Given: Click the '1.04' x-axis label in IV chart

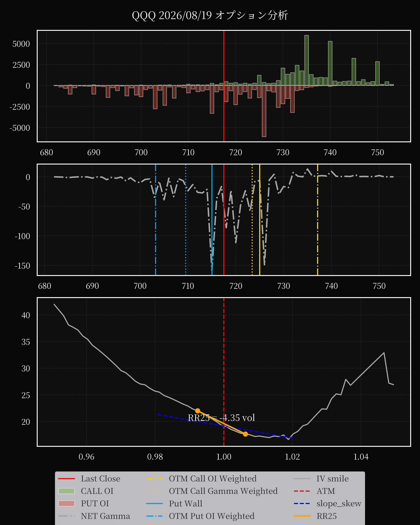Looking at the screenshot, I should click(361, 457).
